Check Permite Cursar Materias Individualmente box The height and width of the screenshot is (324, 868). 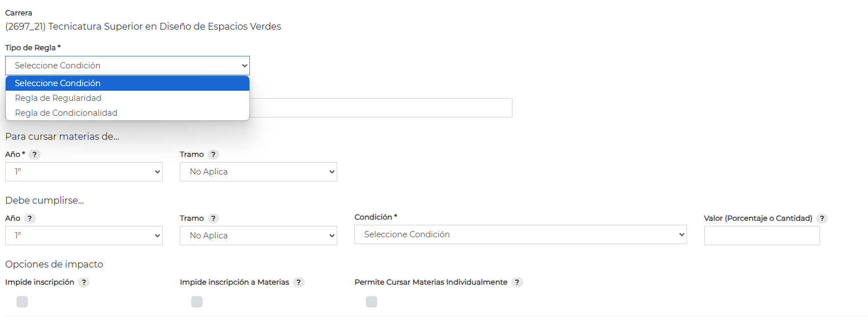point(372,302)
